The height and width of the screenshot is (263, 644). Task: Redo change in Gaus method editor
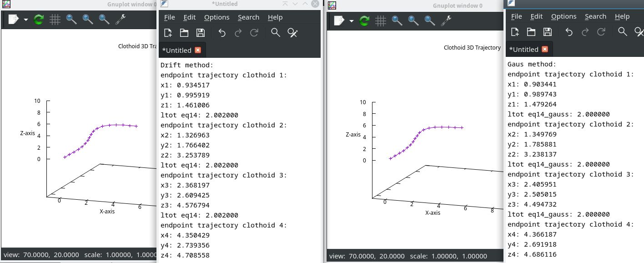coord(585,31)
